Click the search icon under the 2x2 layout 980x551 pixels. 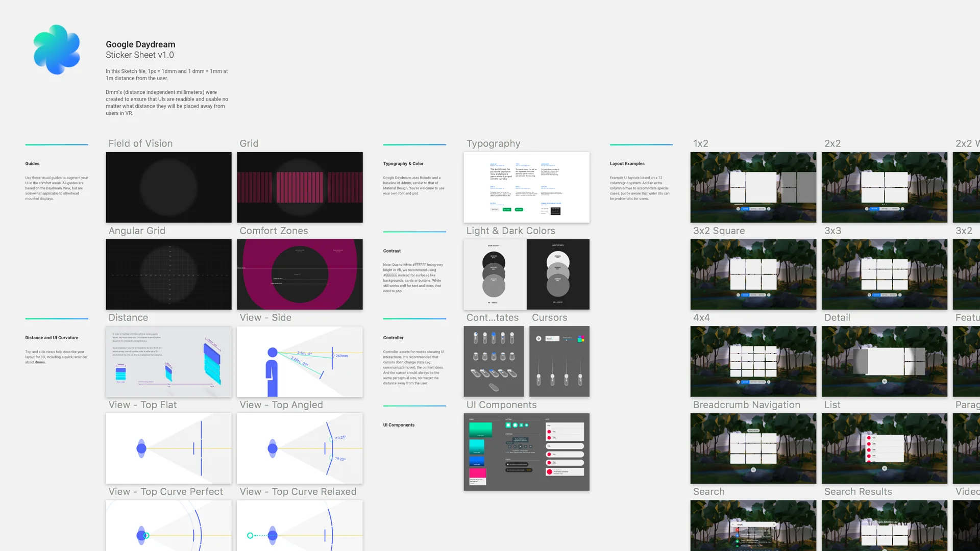click(x=867, y=209)
